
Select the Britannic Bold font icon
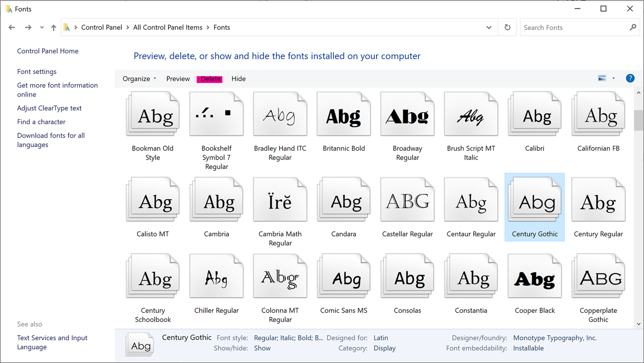click(343, 114)
